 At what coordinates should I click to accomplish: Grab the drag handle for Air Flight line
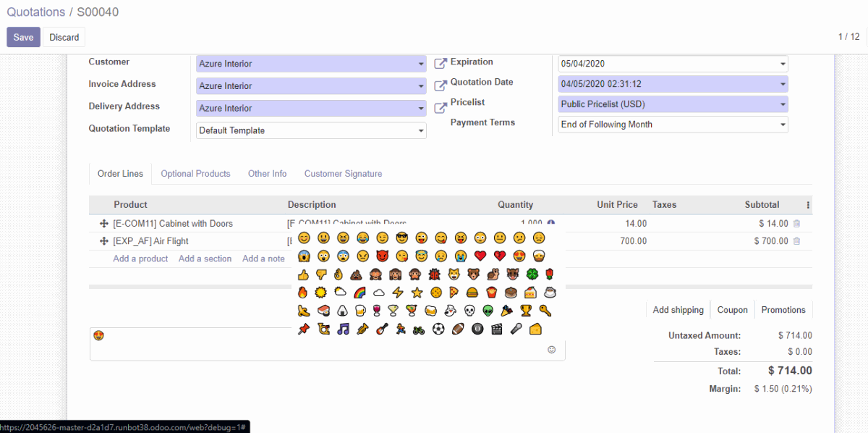[103, 241]
